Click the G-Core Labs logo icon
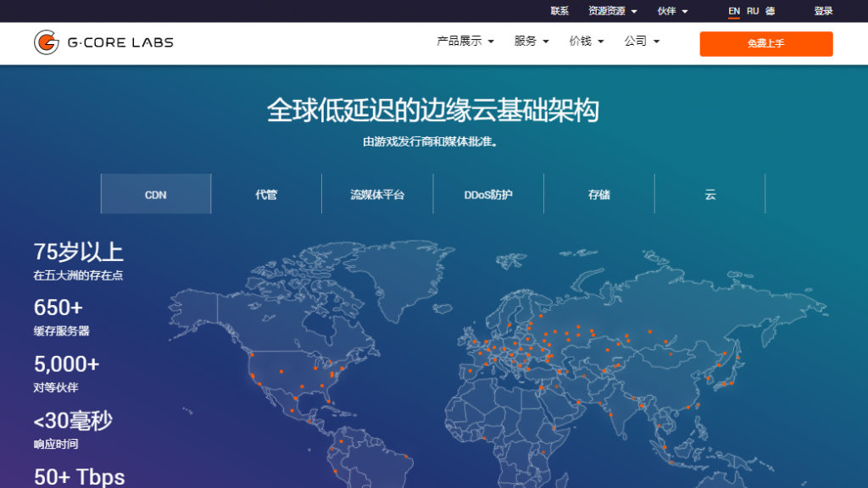868x488 pixels. pos(46,42)
